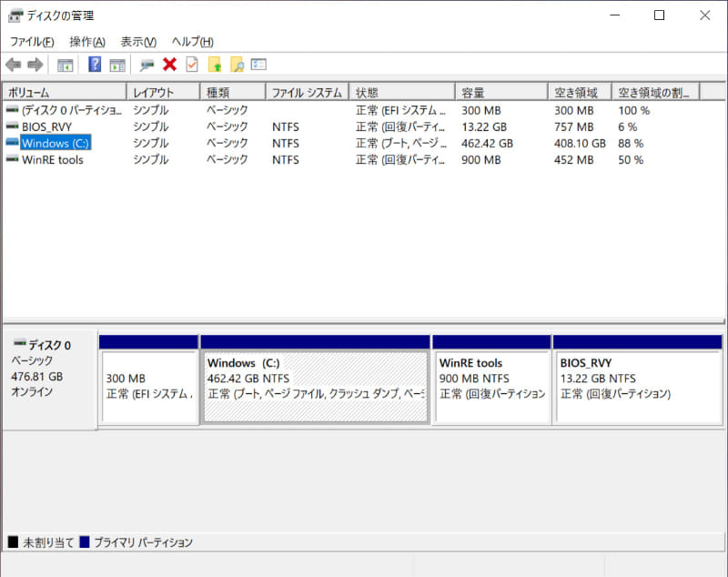The image size is (728, 577).
Task: Open the ファイル(F) menu
Action: pos(32,42)
